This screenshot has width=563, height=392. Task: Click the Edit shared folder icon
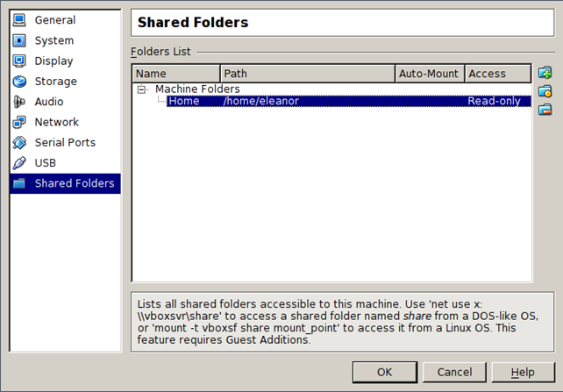coord(545,91)
